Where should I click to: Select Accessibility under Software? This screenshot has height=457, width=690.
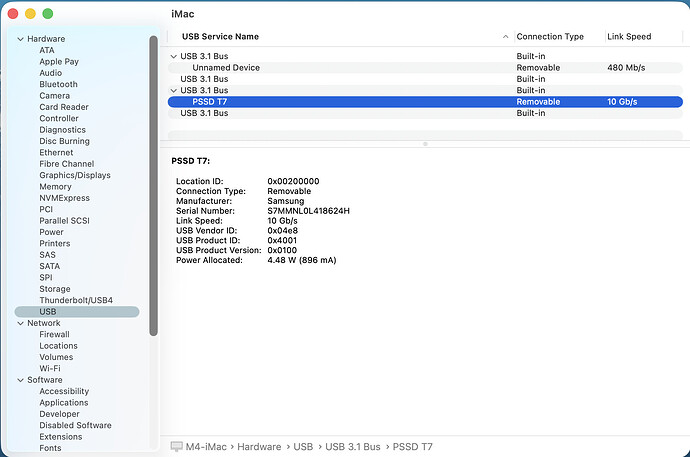(64, 391)
